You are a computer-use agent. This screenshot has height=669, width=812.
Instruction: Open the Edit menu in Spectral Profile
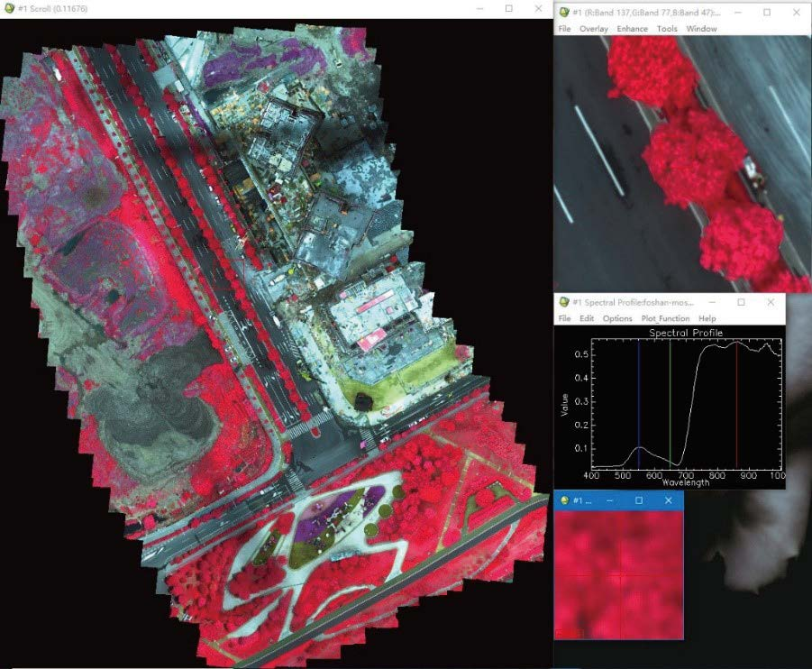tap(587, 318)
